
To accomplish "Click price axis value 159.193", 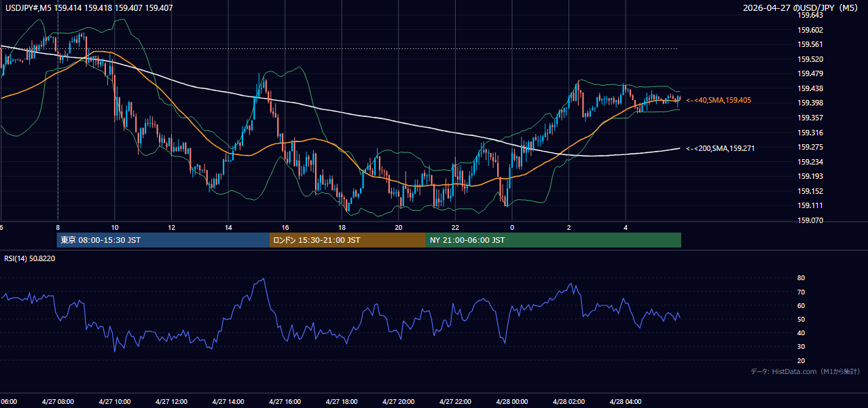I will click(811, 176).
